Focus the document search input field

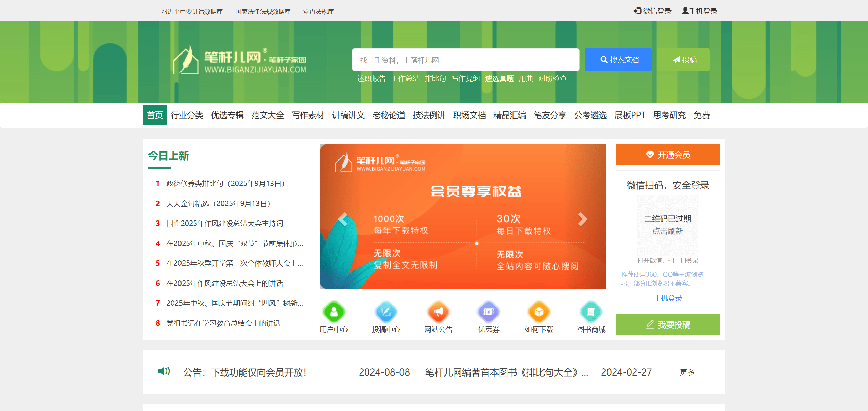465,60
